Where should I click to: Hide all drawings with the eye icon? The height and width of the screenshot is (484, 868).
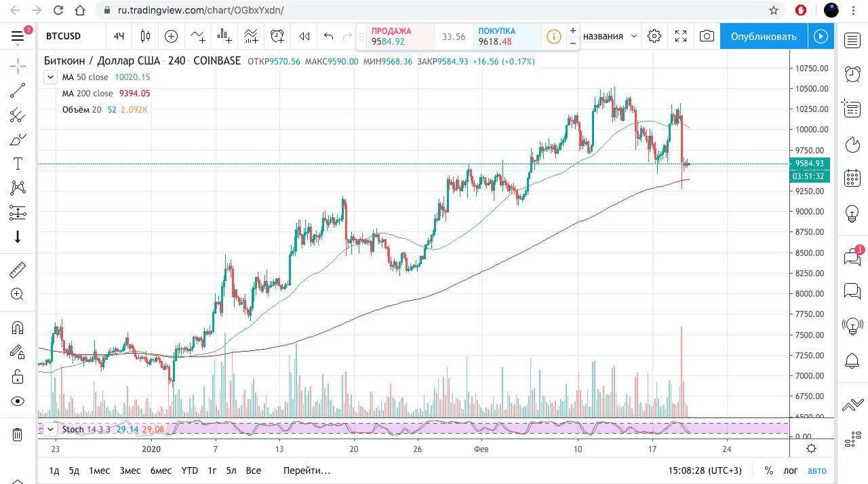(18, 401)
